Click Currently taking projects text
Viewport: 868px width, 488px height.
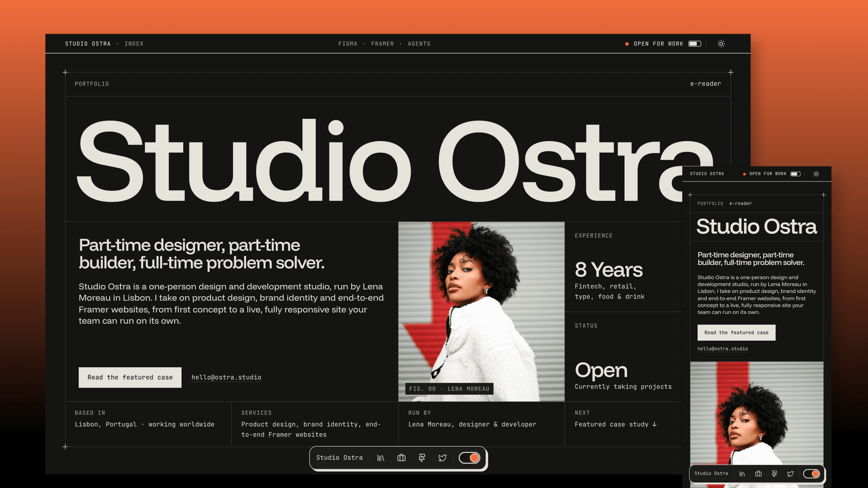point(623,387)
